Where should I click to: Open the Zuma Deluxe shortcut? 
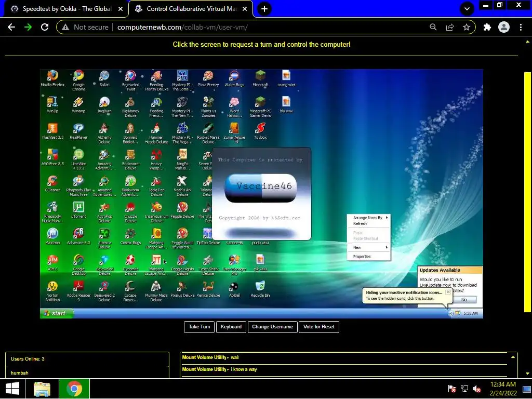tap(234, 130)
